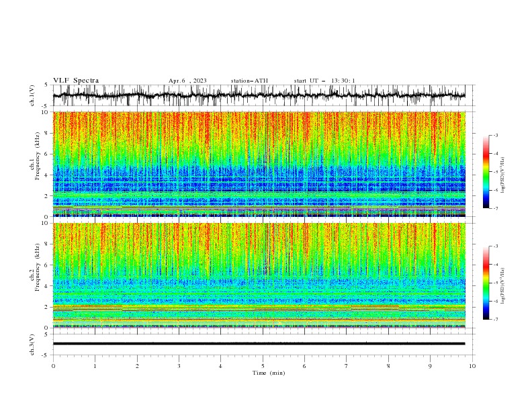Click the "ch.1(V)" axis label
The image size is (532, 411).
point(32,95)
